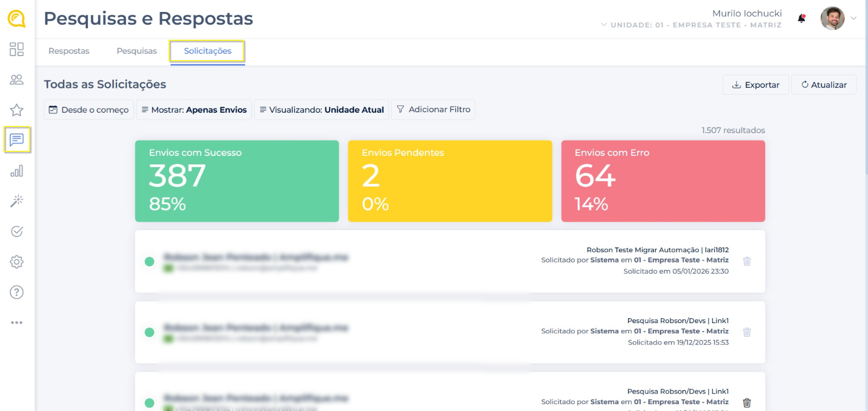The width and height of the screenshot is (868, 411).
Task: Open the settings gear icon in sidebar
Action: [x=16, y=262]
